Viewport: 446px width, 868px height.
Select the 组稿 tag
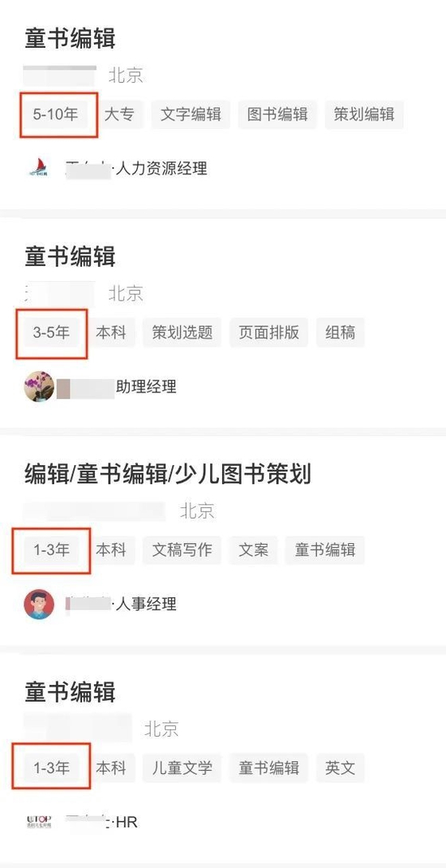[341, 333]
